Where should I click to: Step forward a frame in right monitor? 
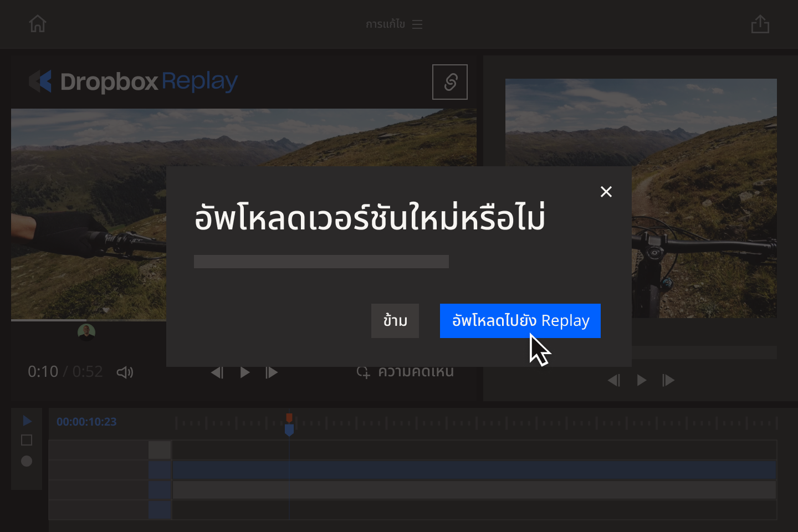tap(668, 380)
